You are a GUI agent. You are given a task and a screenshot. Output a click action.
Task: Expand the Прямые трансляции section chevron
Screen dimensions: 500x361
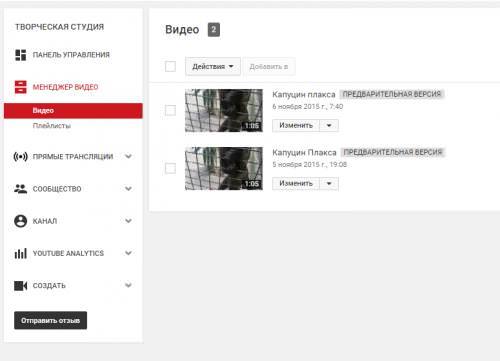coord(128,156)
